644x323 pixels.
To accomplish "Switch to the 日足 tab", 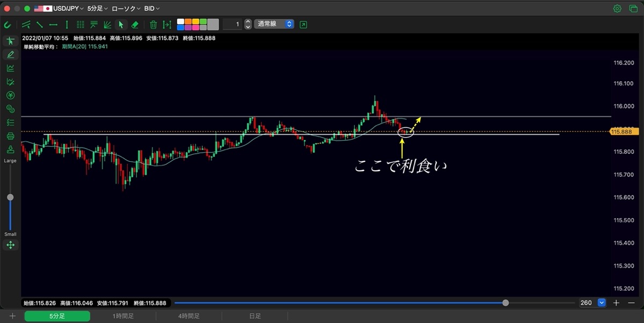I will click(255, 316).
